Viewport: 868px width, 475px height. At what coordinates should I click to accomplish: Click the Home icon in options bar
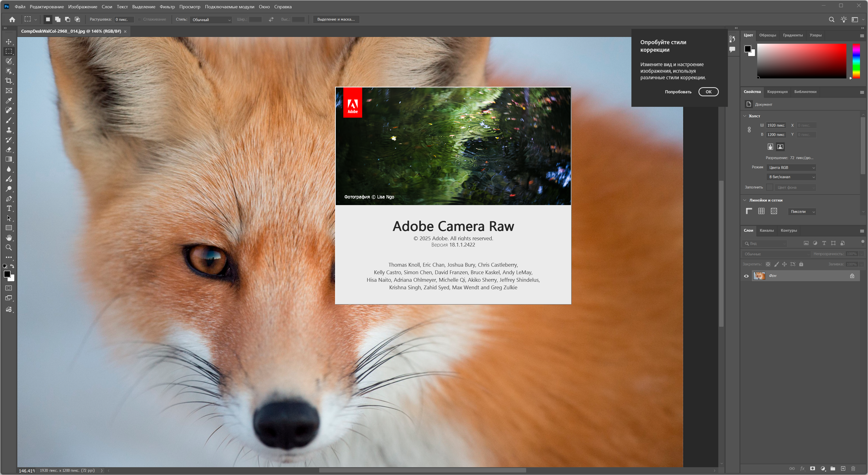point(12,20)
